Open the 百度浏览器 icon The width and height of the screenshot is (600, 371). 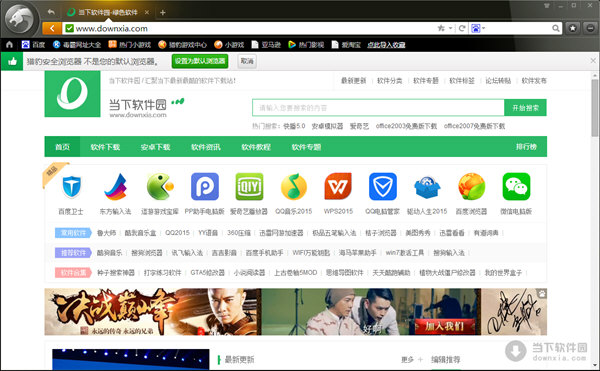(x=471, y=186)
